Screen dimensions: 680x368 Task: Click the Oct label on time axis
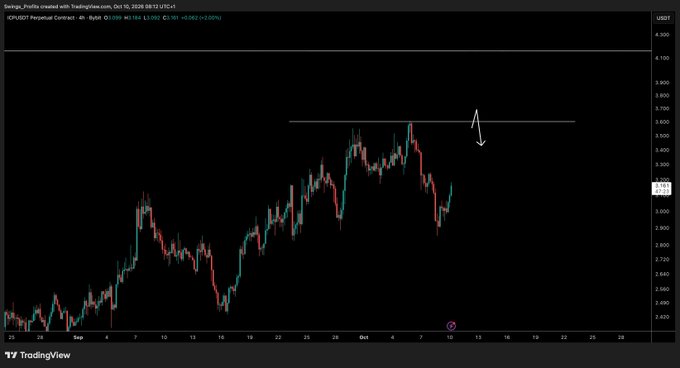[x=363, y=337]
